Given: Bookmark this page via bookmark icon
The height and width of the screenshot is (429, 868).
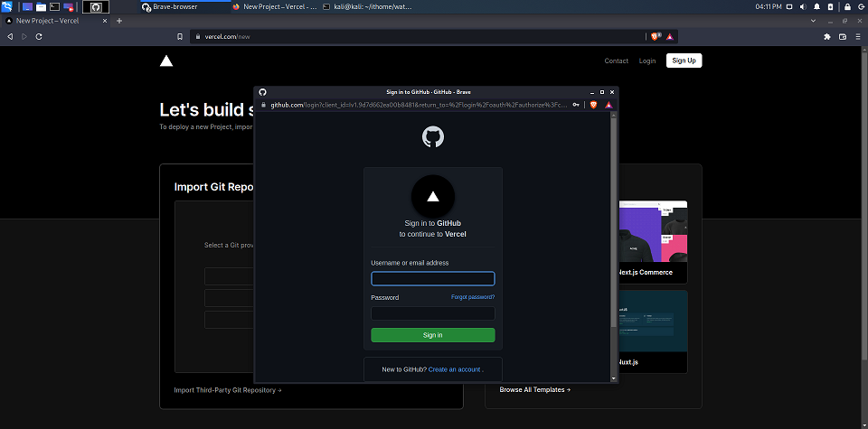Looking at the screenshot, I should pyautogui.click(x=179, y=36).
